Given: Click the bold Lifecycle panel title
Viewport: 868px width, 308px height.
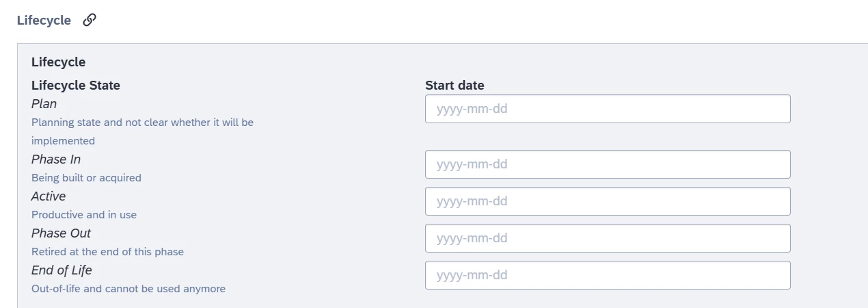Looking at the screenshot, I should click(x=58, y=62).
